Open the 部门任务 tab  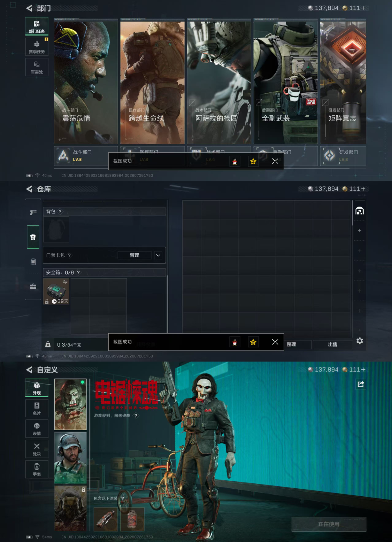pos(37,26)
